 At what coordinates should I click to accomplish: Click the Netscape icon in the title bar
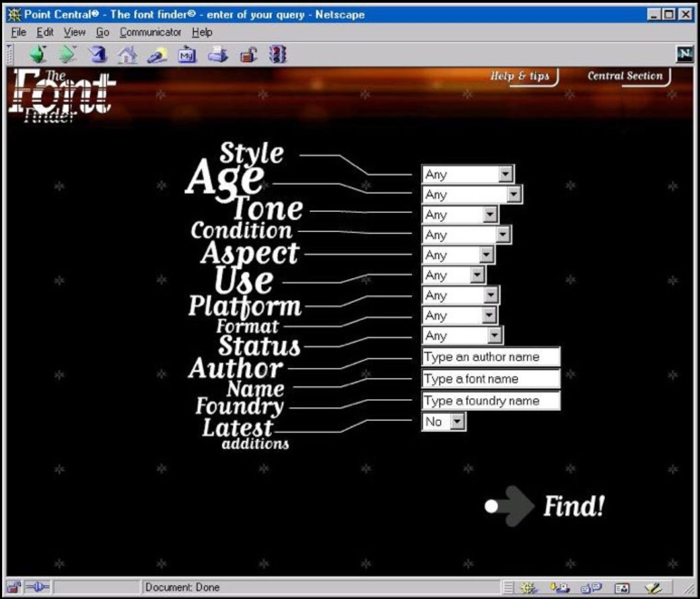(x=14, y=15)
